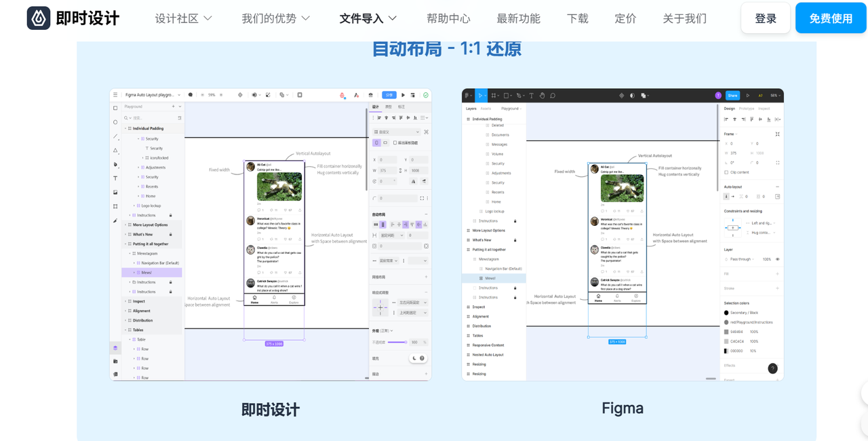Click the 即时设计 logo in header
Screen dimensions: 868x441
pyautogui.click(x=73, y=18)
